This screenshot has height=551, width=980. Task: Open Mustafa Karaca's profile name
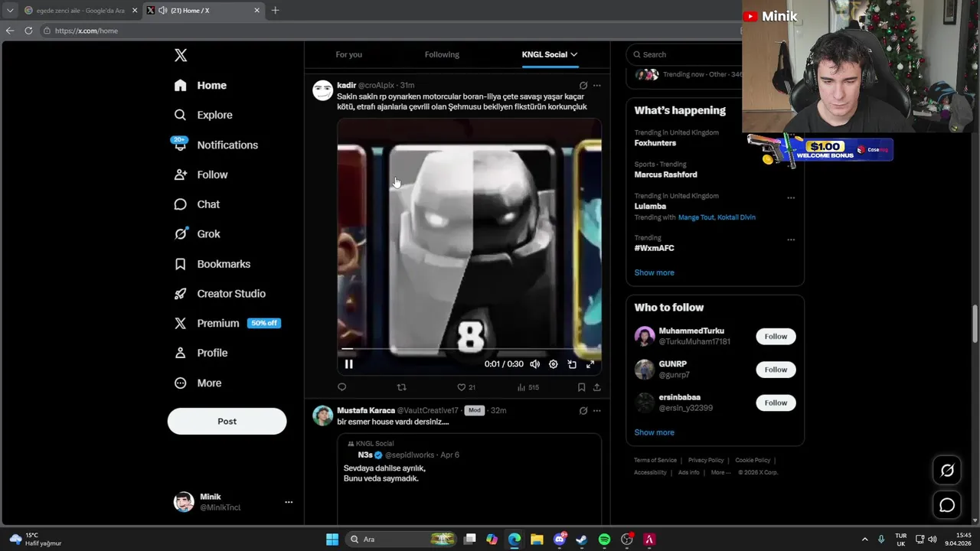366,410
